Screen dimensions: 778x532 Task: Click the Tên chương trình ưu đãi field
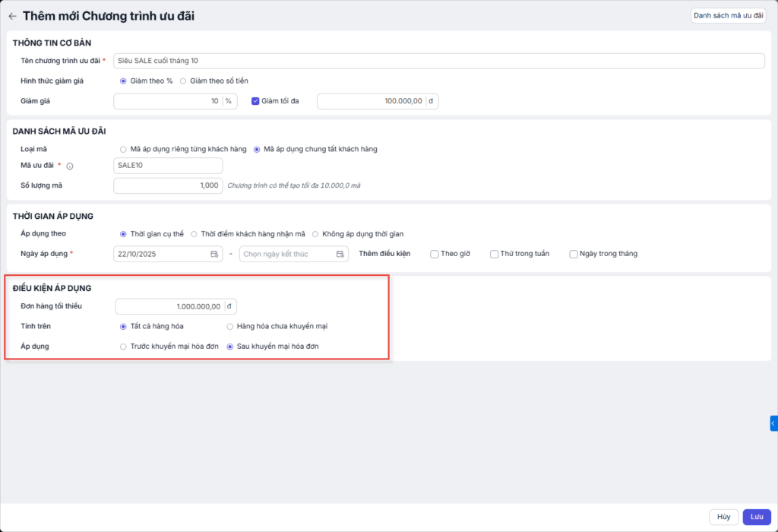click(438, 61)
